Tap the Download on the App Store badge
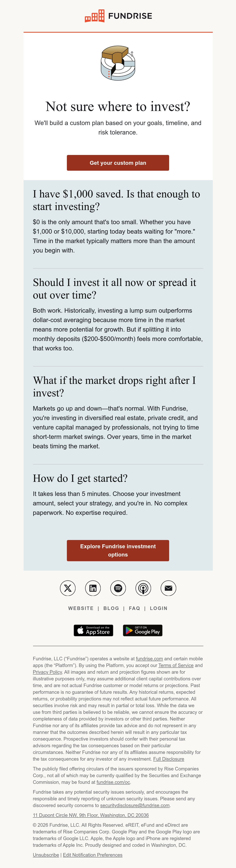Image resolution: width=236 pixels, height=868 pixels. click(x=93, y=630)
